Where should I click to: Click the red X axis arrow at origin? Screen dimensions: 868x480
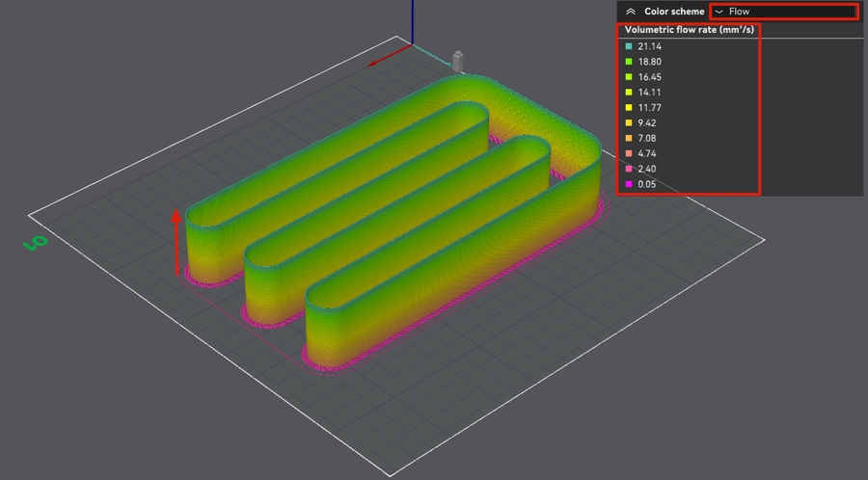click(384, 57)
